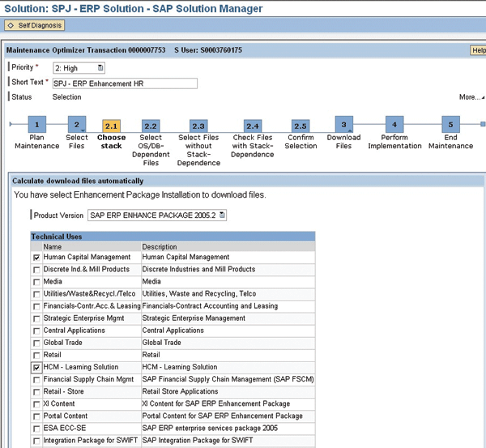Screen dimensions: 486x448
Task: Click the Name column header
Action: [x=53, y=247]
